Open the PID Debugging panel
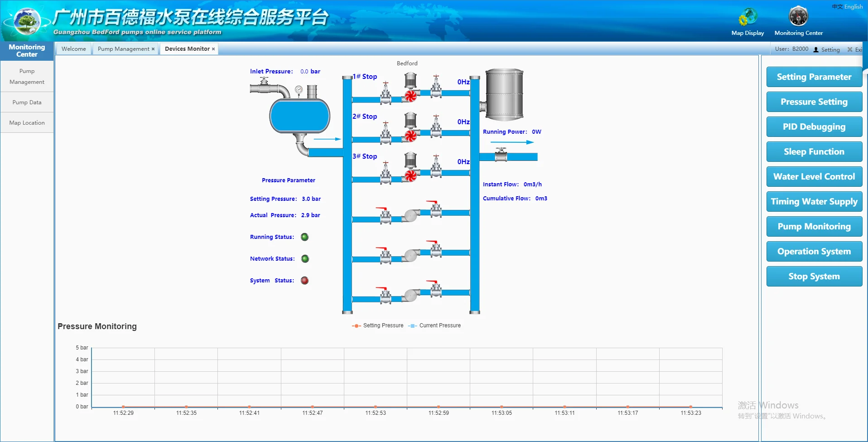 point(814,127)
